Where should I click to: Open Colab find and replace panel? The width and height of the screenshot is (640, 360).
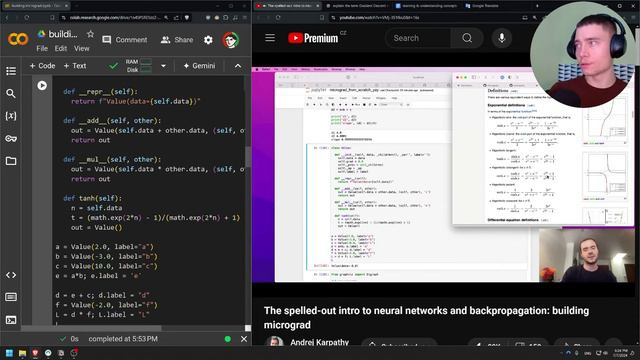coord(11,93)
